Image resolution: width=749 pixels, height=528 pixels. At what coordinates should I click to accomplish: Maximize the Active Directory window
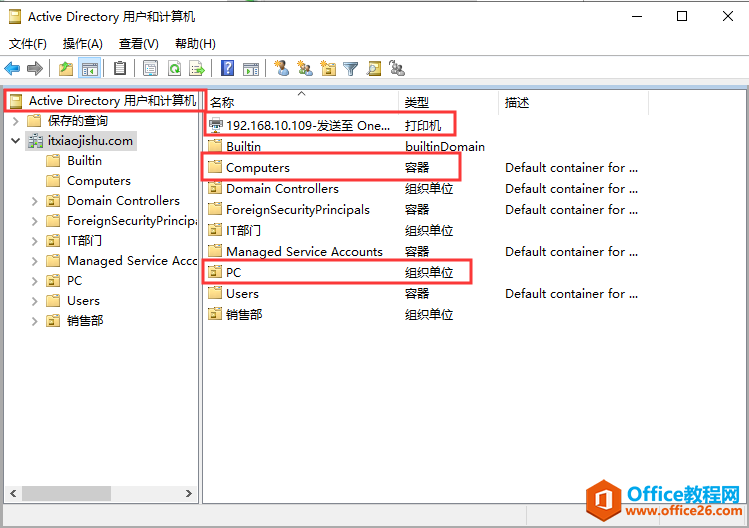(682, 16)
